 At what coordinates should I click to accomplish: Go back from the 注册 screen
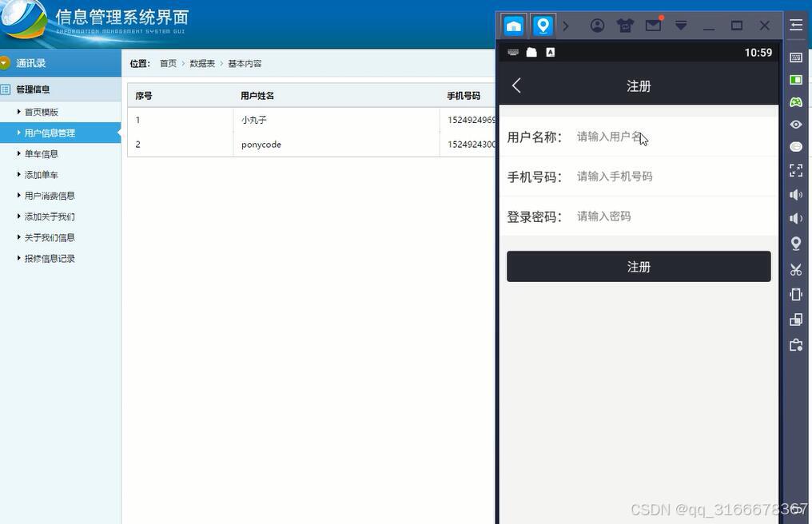(516, 86)
